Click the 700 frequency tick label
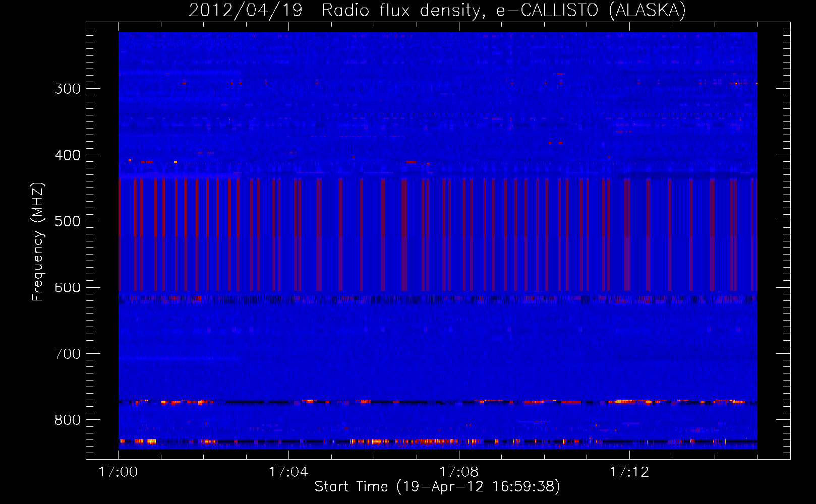The image size is (816, 504). coord(68,354)
